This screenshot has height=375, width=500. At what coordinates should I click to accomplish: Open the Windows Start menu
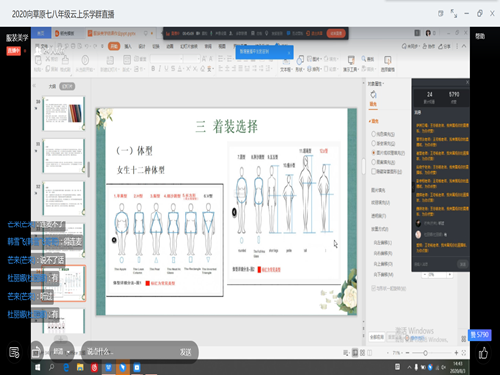(37, 367)
